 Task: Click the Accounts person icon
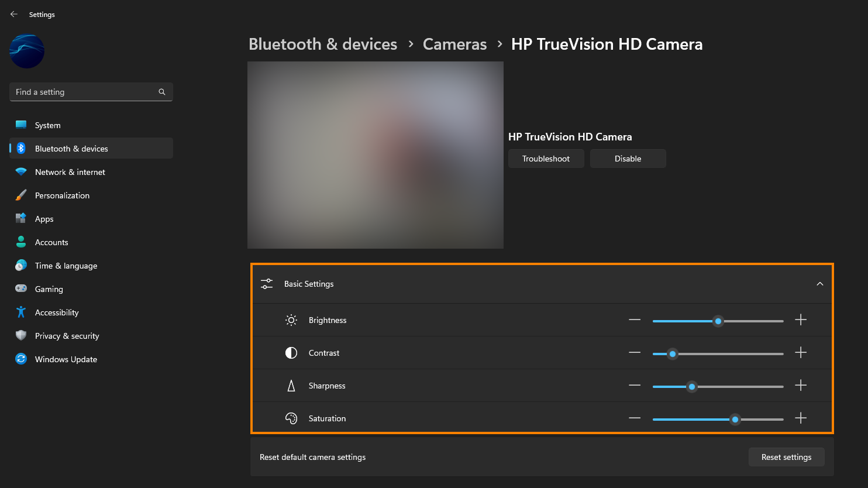coord(21,242)
